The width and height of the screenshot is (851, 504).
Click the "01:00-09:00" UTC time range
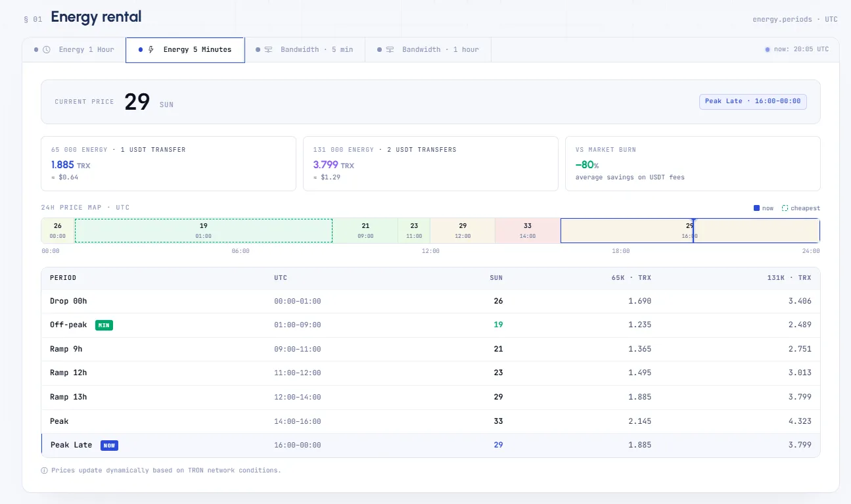(x=298, y=325)
